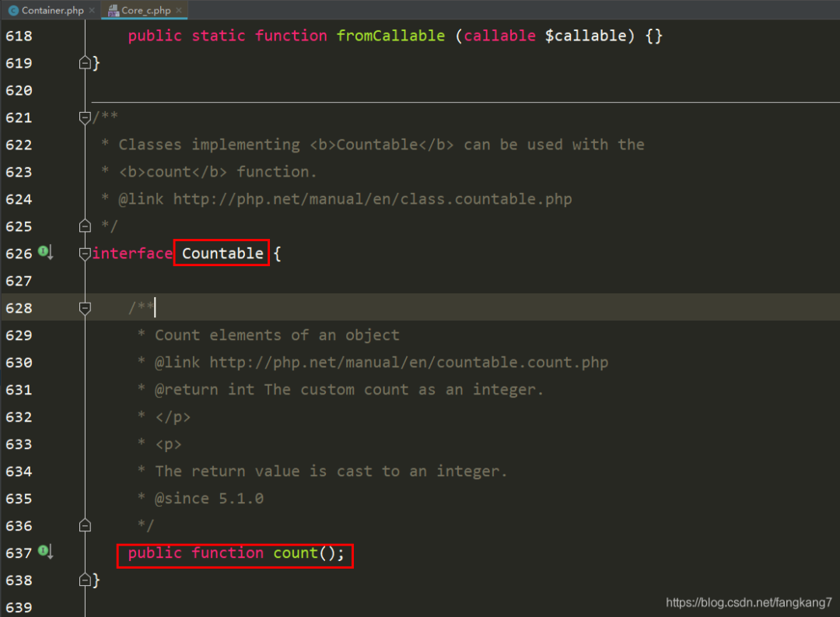Open the class.countable.php manual link
The image size is (840, 617).
tap(373, 199)
